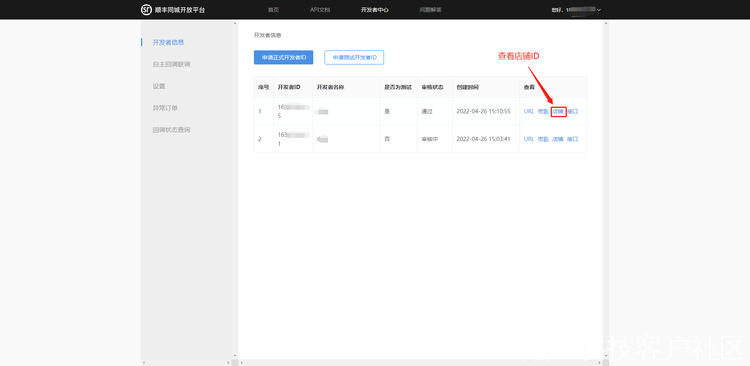Open 接口 link for row 2
The width and height of the screenshot is (750, 366).
click(573, 139)
